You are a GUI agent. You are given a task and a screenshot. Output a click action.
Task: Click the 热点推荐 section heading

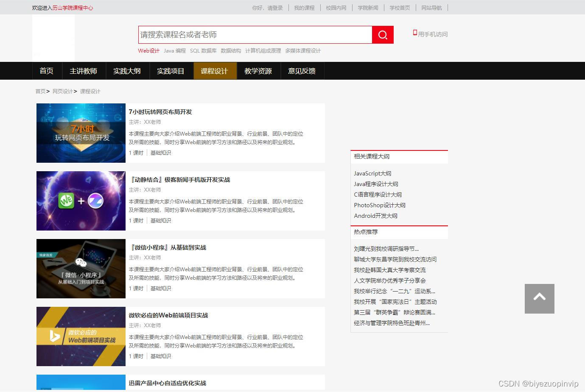click(366, 232)
